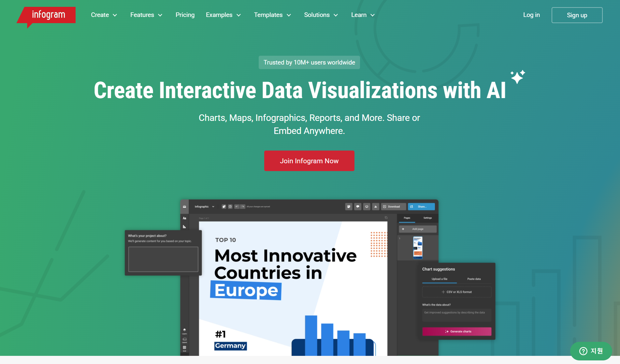The width and height of the screenshot is (620, 364).
Task: Expand the Examples menu
Action: click(x=223, y=15)
